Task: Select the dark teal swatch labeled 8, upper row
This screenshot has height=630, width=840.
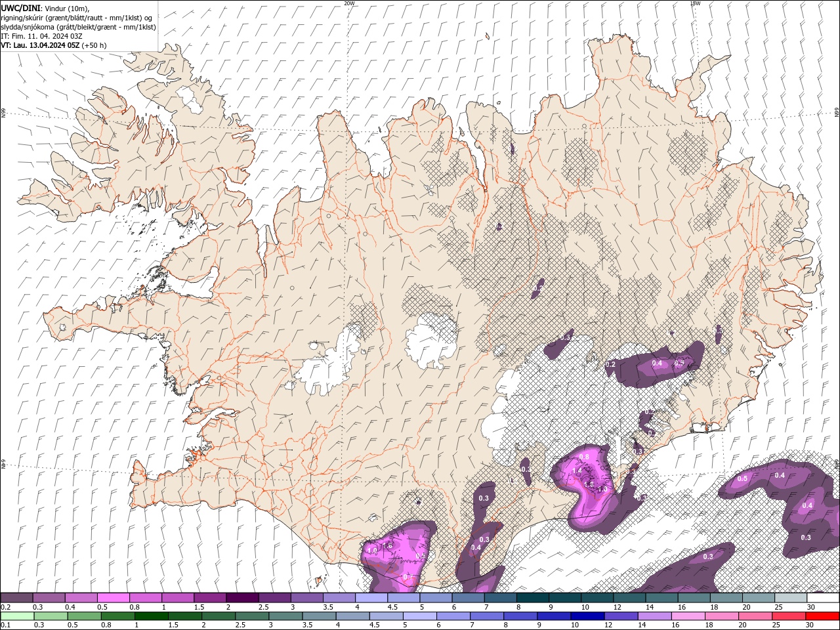Action: click(532, 598)
